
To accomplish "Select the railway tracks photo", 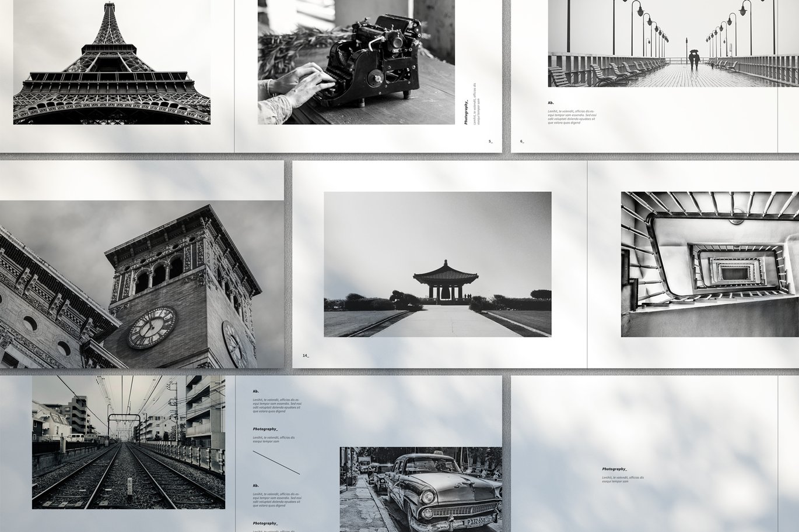I will point(128,442).
